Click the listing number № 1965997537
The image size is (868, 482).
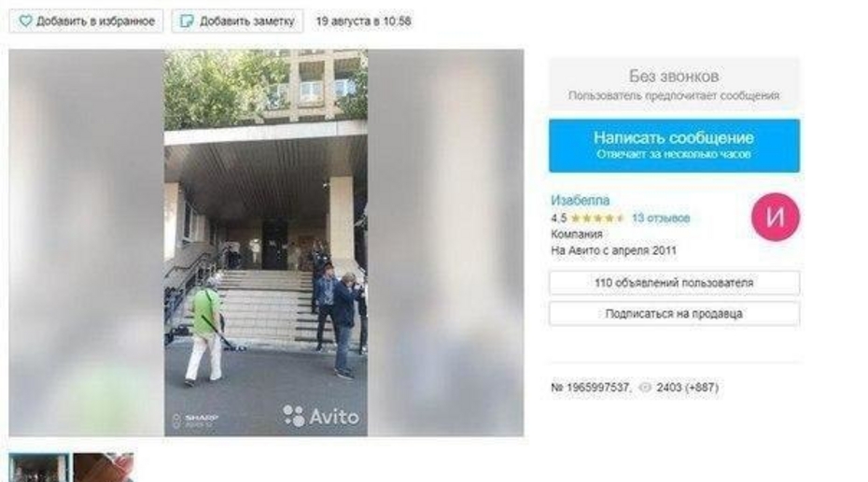coord(591,388)
